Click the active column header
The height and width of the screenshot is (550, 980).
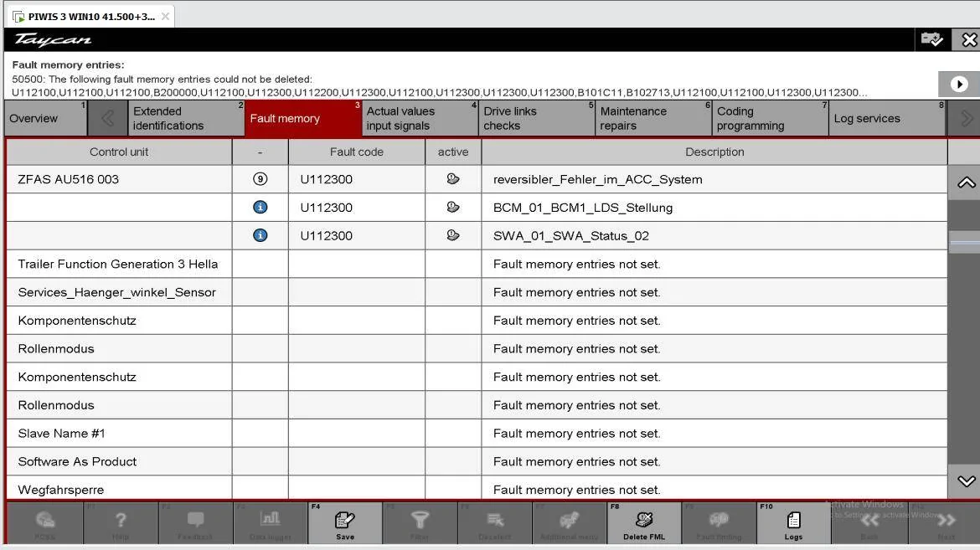click(x=453, y=152)
